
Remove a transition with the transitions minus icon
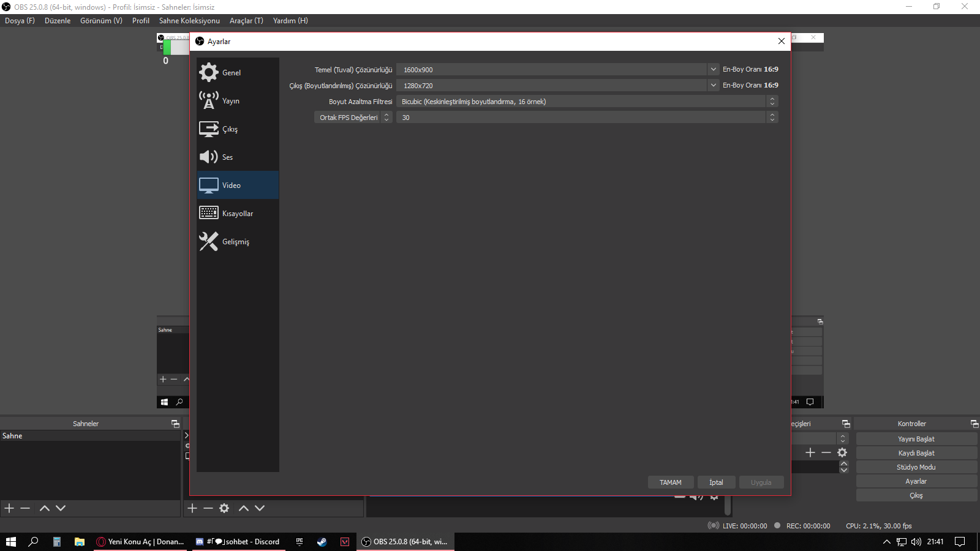826,452
